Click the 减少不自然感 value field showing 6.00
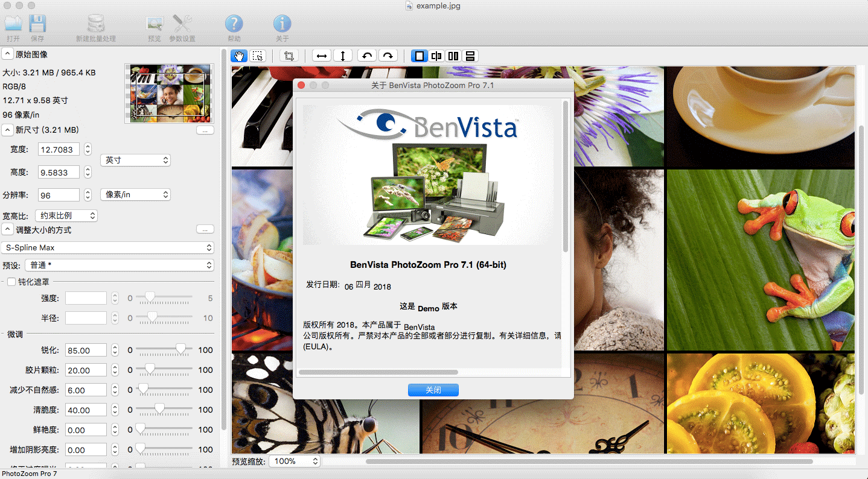Viewport: 868px width, 479px height. [x=86, y=390]
